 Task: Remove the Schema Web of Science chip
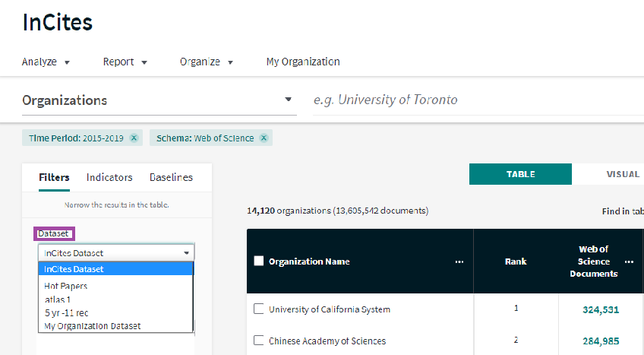coord(264,138)
